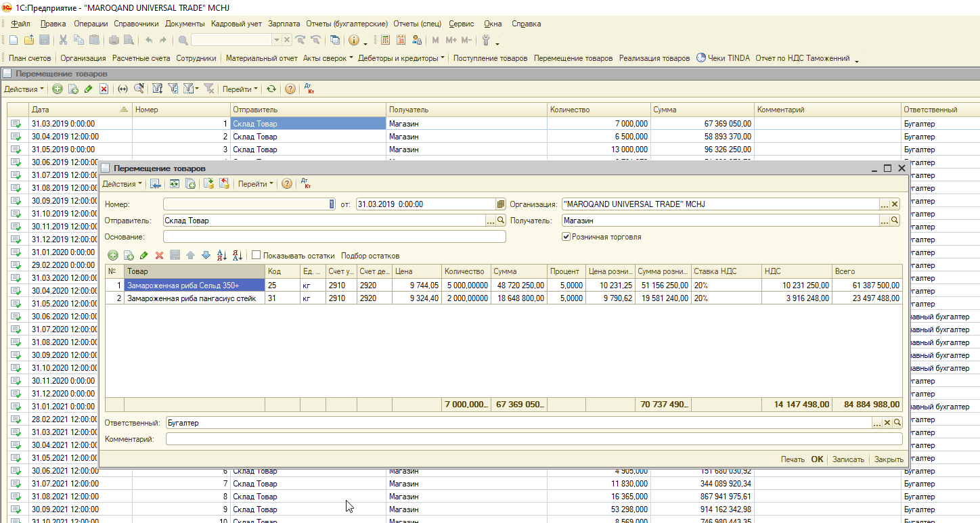Click the OK button on document form
Image resolution: width=980 pixels, height=523 pixels.
tap(818, 459)
